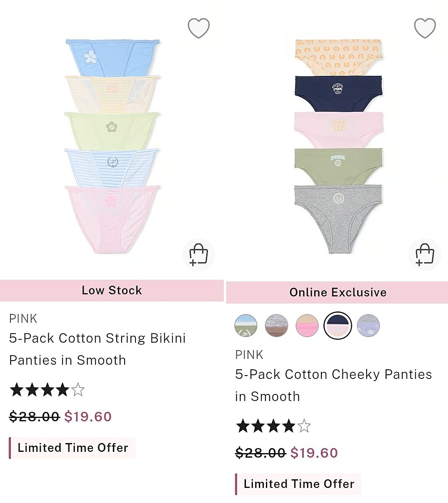Viewport: 448px width, 503px height.
Task: Pick the lavender floral color swatch
Action: pyautogui.click(x=368, y=326)
